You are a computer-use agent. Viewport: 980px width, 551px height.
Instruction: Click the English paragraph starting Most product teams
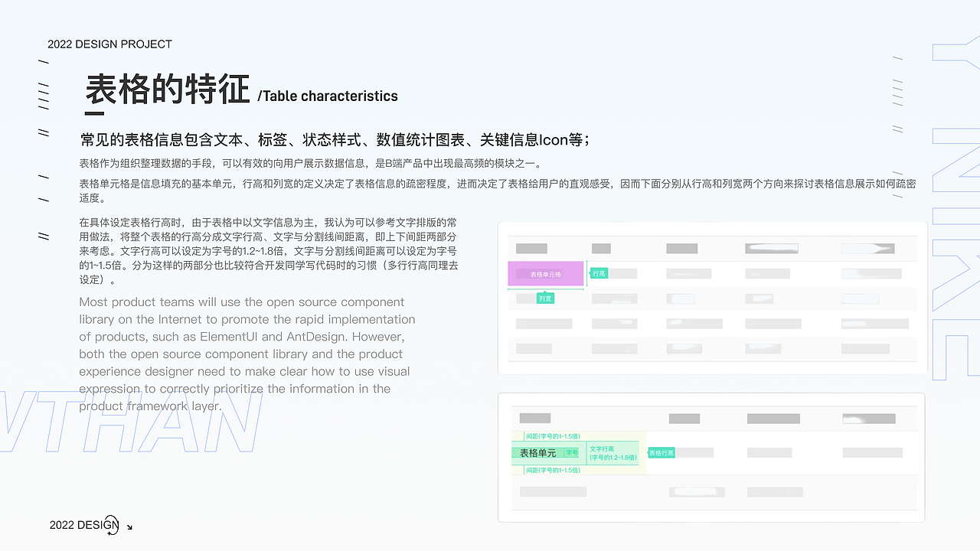click(247, 354)
